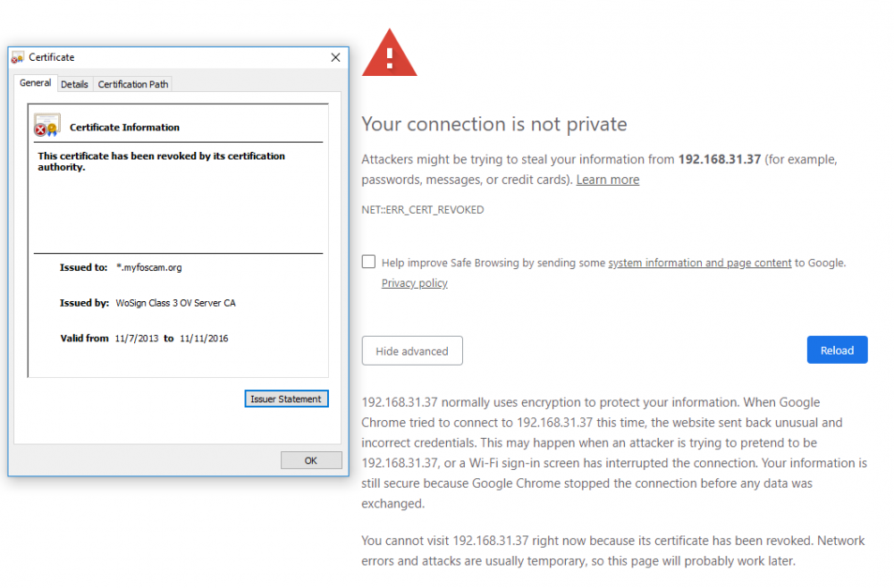Image resolution: width=894 pixels, height=588 pixels.
Task: Open system information and page content link
Action: pyautogui.click(x=699, y=263)
